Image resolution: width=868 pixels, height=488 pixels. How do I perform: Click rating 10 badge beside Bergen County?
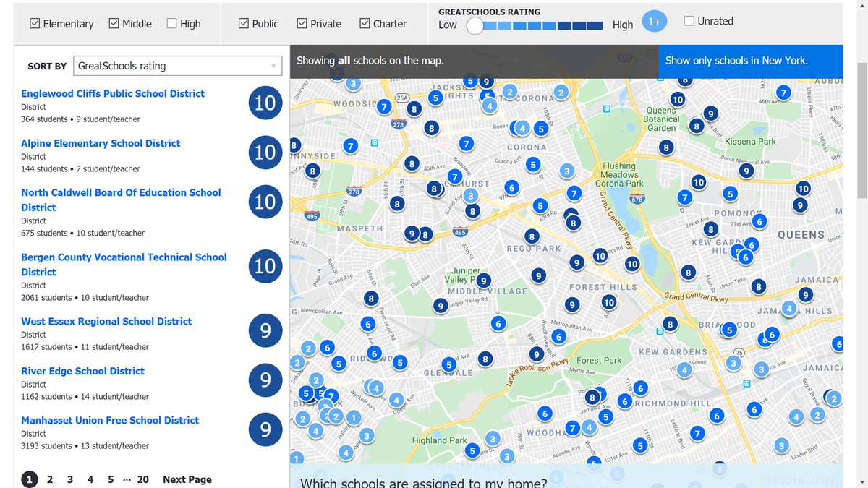265,266
